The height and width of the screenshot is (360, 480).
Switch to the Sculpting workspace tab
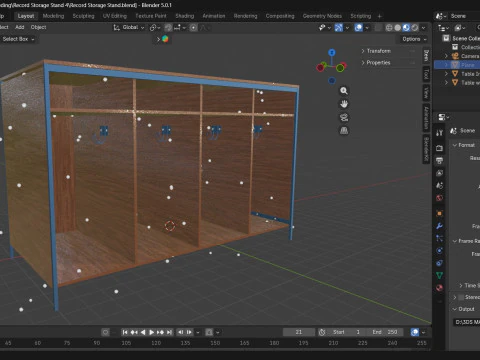(x=83, y=16)
